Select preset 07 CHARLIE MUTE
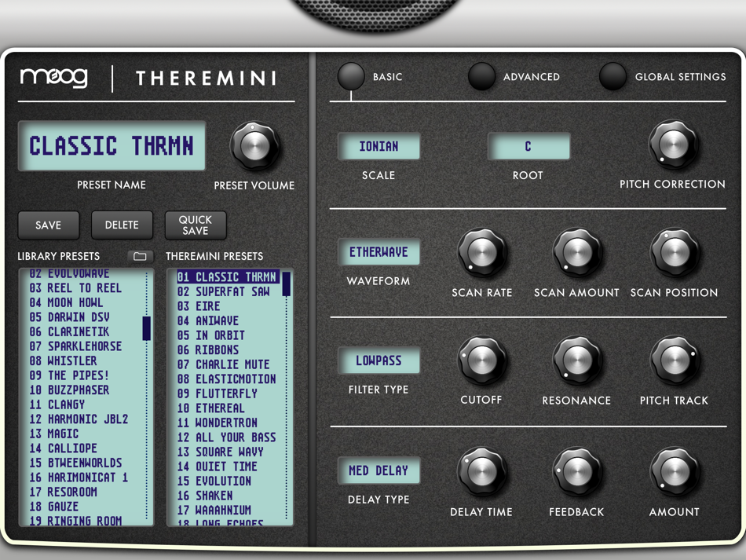Screen dimensions: 746x560 tap(224, 364)
